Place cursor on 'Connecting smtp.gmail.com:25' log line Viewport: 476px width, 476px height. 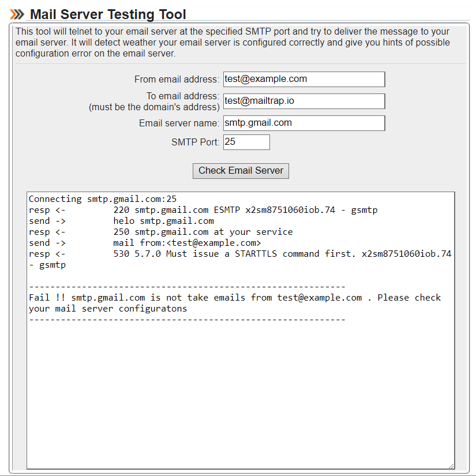(103, 199)
